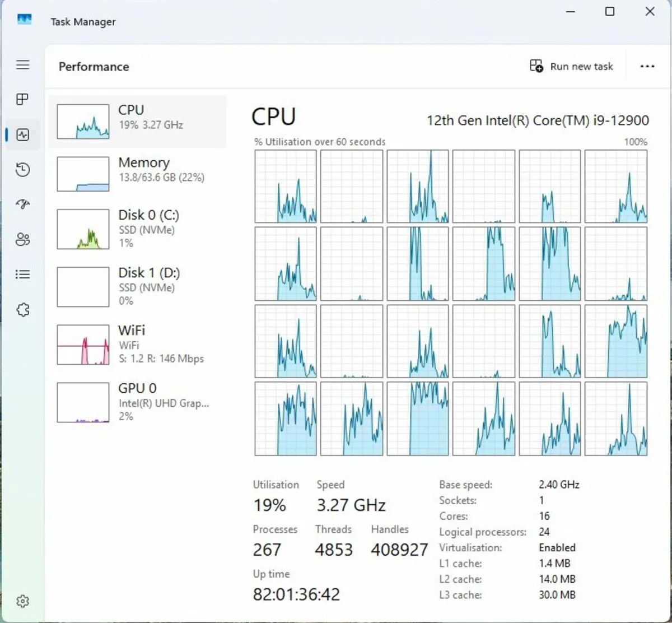Close the Task Manager window
The width and height of the screenshot is (672, 623).
click(650, 11)
